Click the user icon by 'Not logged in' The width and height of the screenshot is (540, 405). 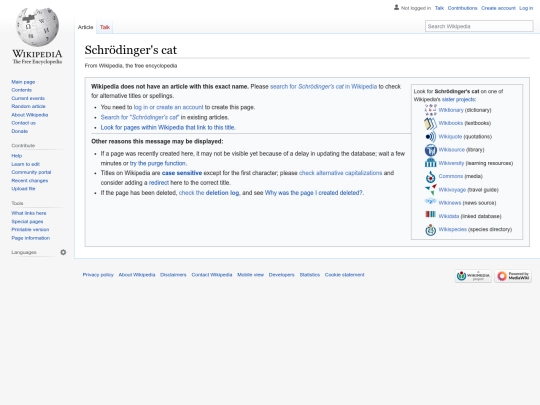click(x=396, y=7)
